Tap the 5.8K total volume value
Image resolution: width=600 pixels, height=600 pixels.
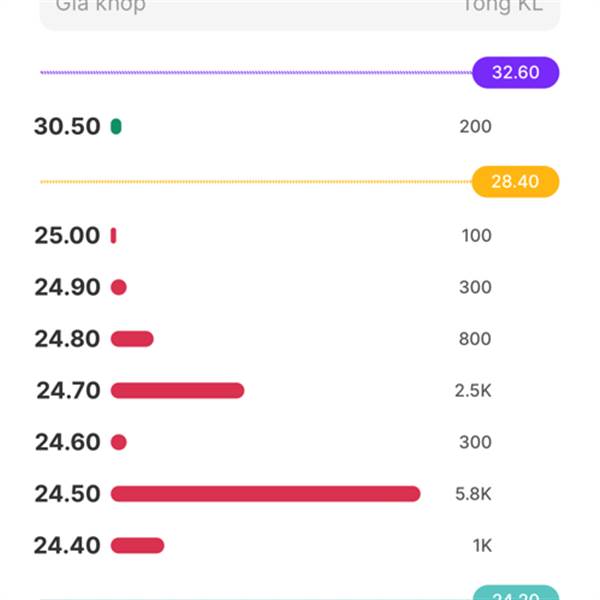[473, 494]
